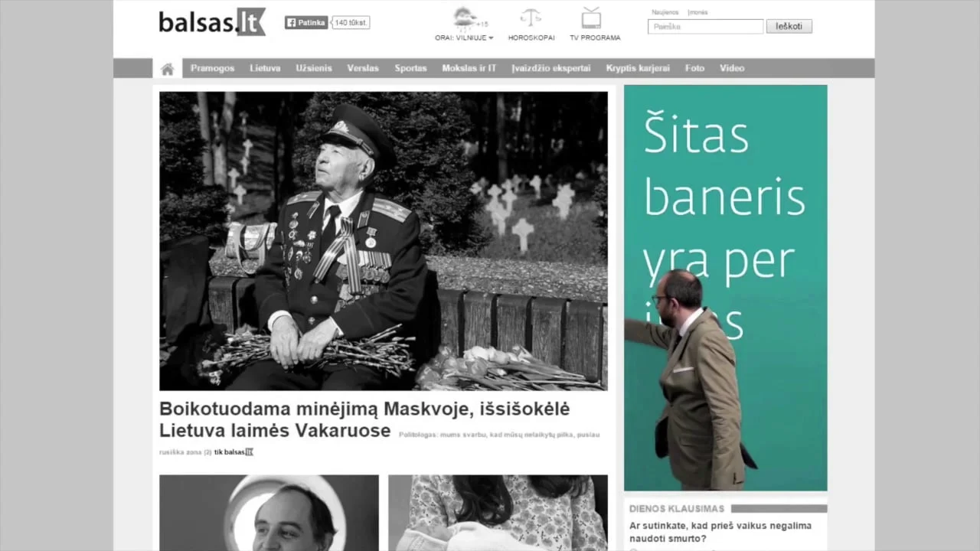This screenshot has width=980, height=551.
Task: Click the tik balsas.lt badge
Action: tap(234, 452)
